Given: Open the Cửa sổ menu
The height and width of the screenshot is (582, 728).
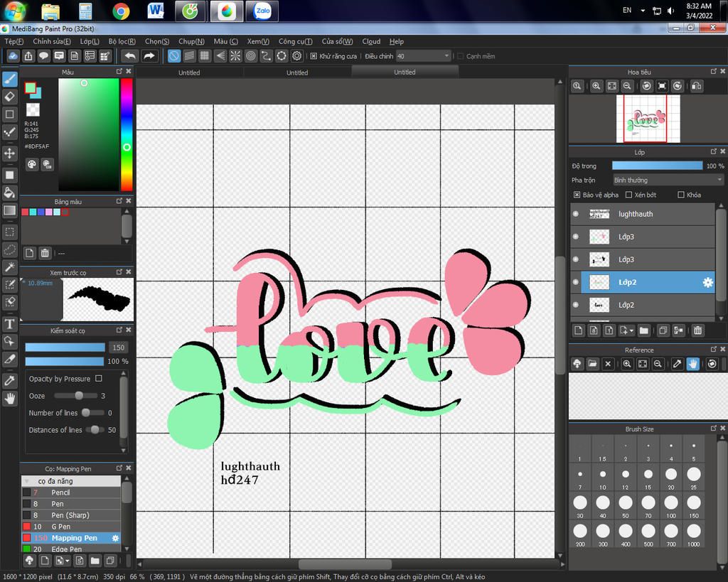Looking at the screenshot, I should (x=337, y=41).
